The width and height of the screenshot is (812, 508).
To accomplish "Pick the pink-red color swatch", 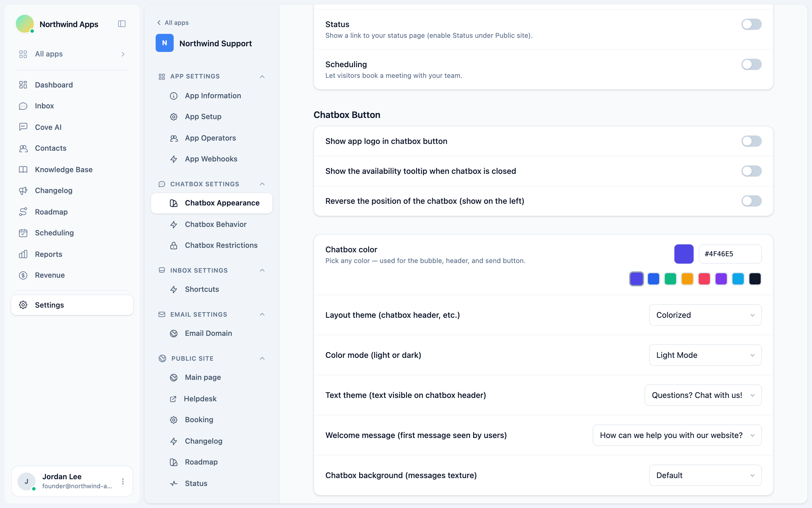I will (704, 279).
